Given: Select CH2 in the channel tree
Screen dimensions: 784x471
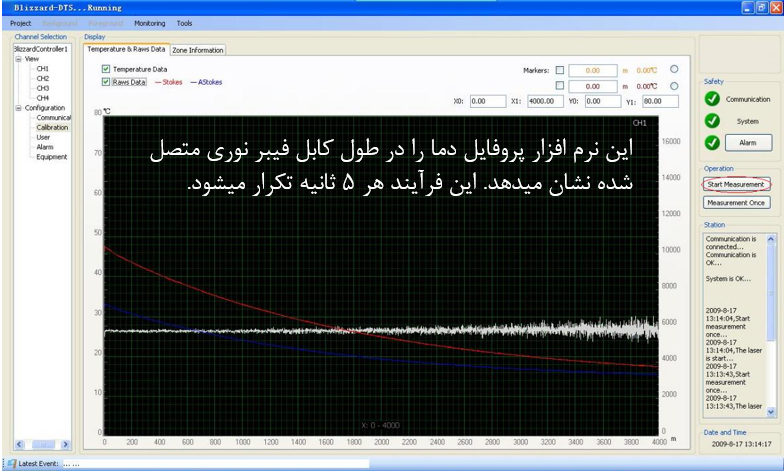Looking at the screenshot, I should 42,78.
